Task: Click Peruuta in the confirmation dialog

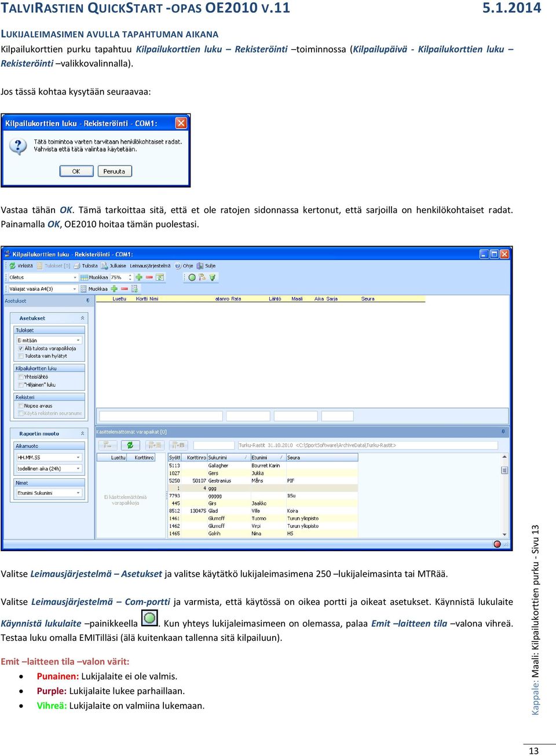Action: pos(114,171)
